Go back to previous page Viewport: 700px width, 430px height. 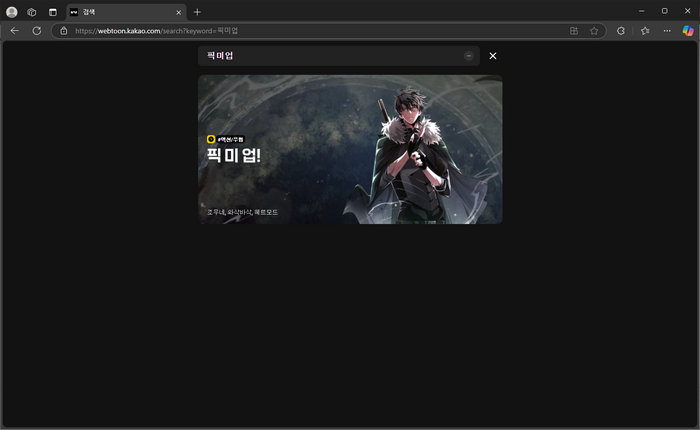(15, 31)
